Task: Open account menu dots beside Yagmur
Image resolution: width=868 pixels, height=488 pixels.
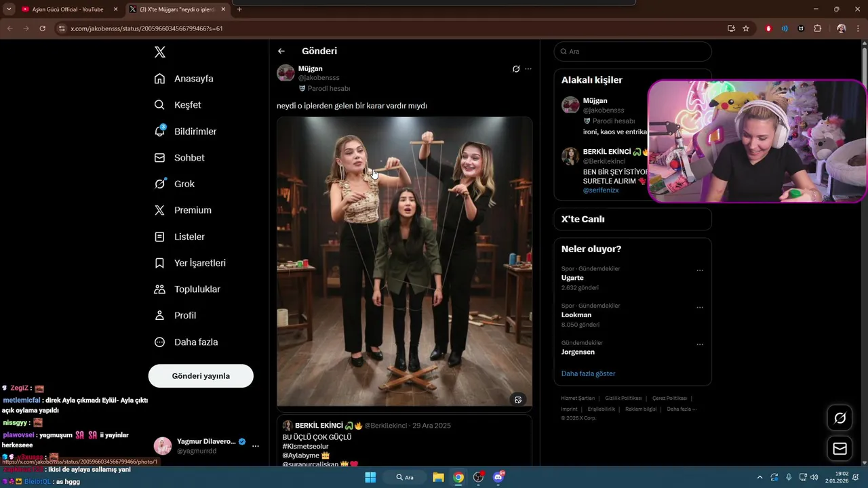Action: 256,446
